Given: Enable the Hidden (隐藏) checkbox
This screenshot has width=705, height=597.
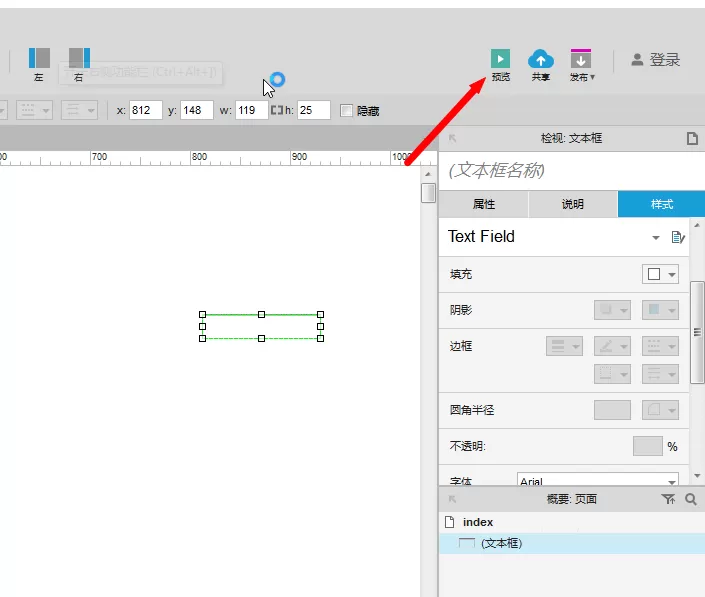Looking at the screenshot, I should pos(346,111).
